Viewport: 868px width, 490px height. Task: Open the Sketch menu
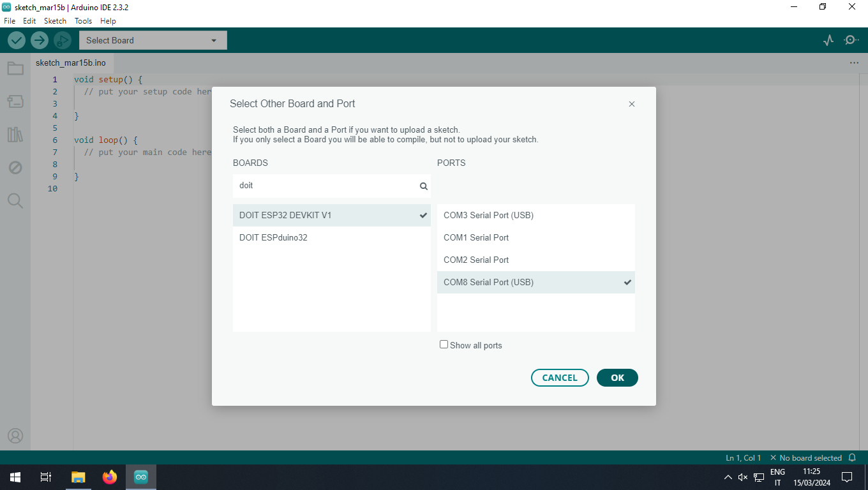pos(55,21)
